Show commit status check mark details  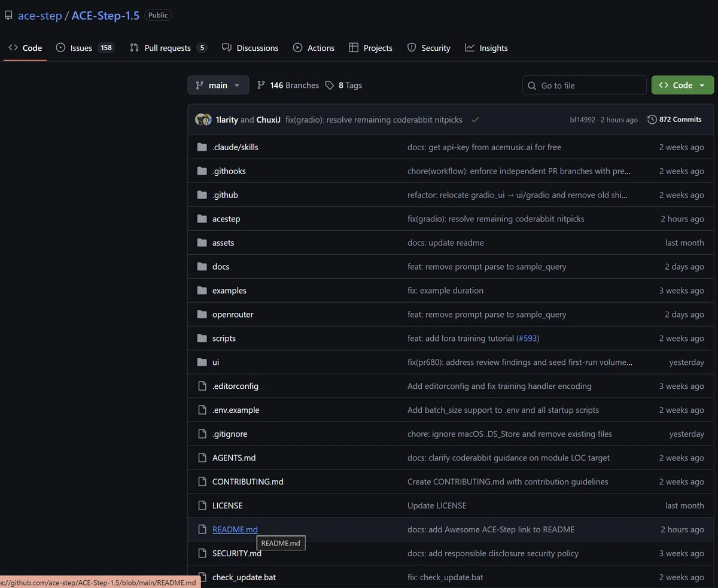[x=475, y=120]
